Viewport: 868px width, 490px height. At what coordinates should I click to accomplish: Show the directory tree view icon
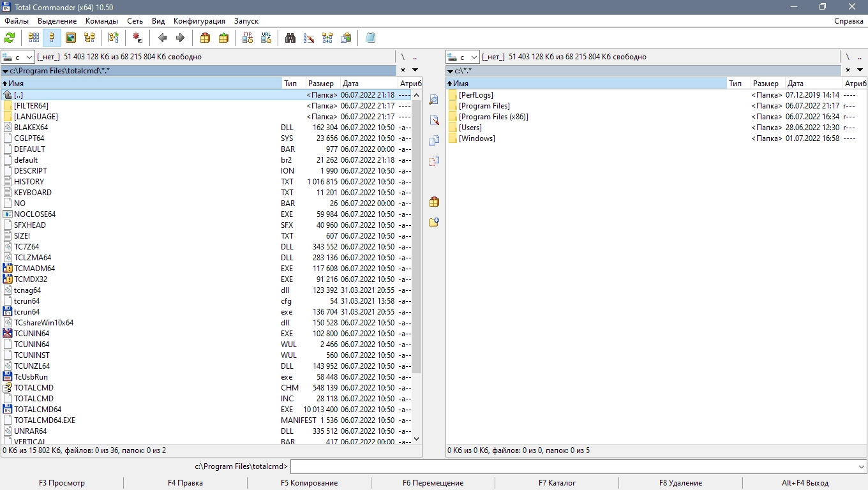[89, 38]
